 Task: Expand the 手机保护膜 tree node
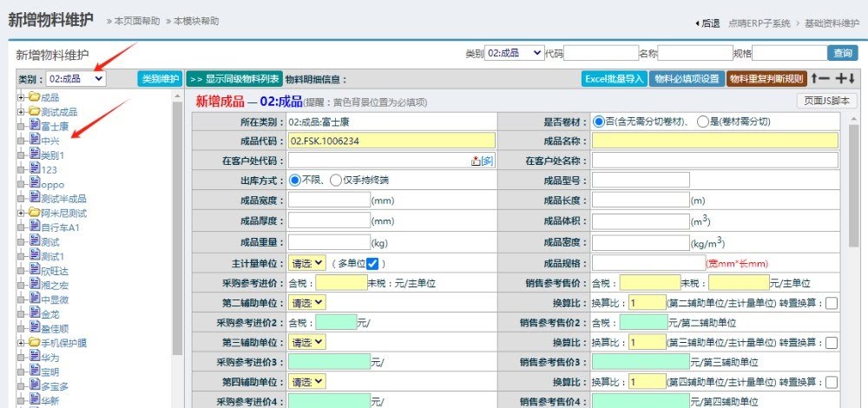tap(21, 342)
